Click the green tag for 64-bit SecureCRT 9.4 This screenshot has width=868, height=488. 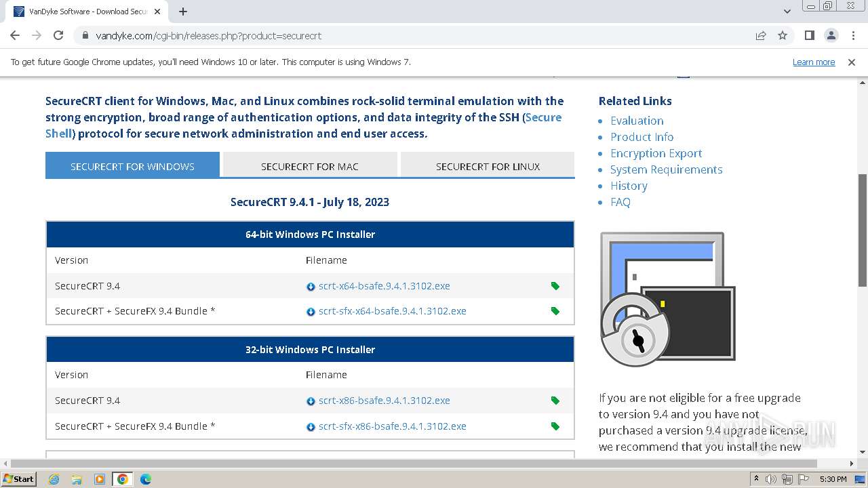coord(555,286)
